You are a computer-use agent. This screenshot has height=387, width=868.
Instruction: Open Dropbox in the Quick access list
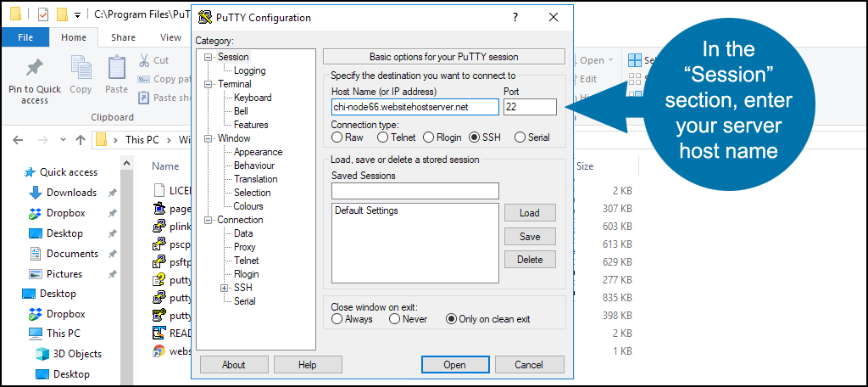click(65, 213)
